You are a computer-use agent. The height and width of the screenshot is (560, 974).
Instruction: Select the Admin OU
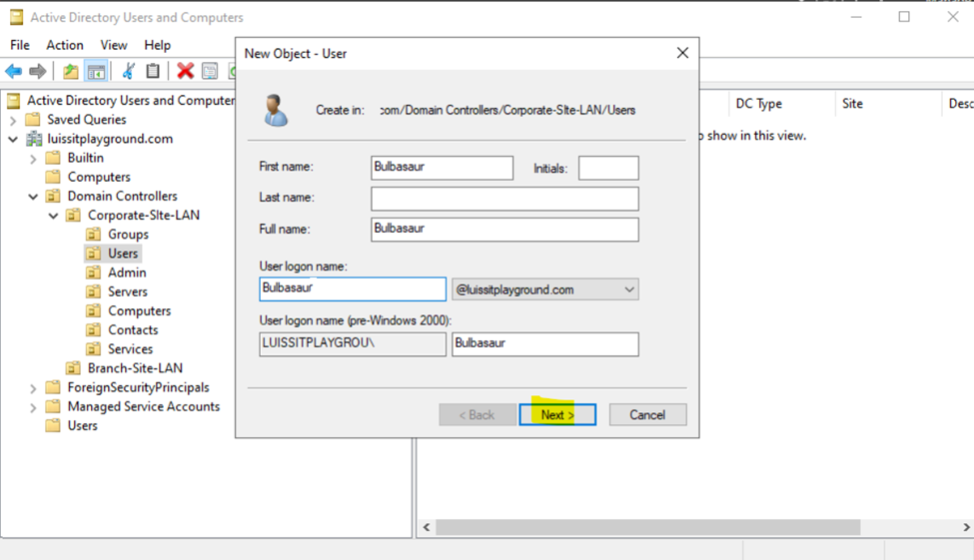click(x=127, y=273)
